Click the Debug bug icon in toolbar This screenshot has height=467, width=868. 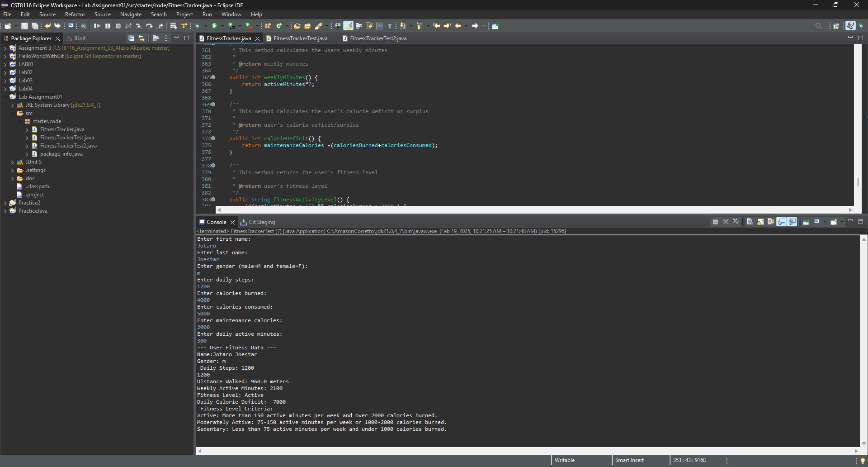pyautogui.click(x=198, y=26)
